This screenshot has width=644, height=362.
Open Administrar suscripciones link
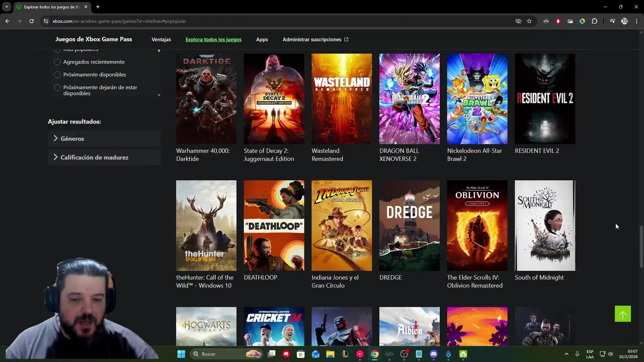pyautogui.click(x=315, y=39)
